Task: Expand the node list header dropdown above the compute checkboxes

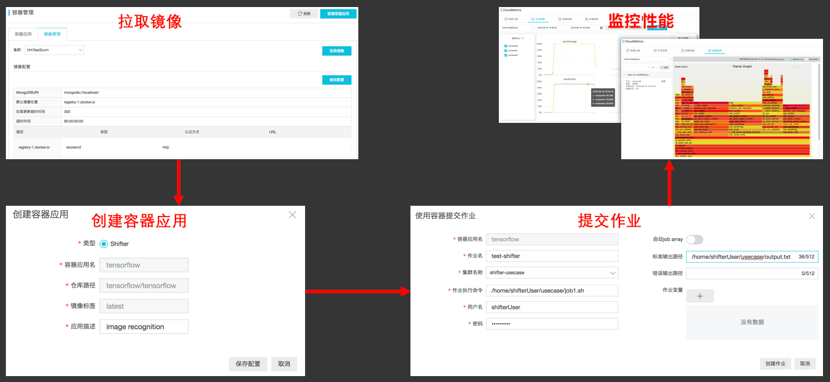Action: [x=518, y=38]
